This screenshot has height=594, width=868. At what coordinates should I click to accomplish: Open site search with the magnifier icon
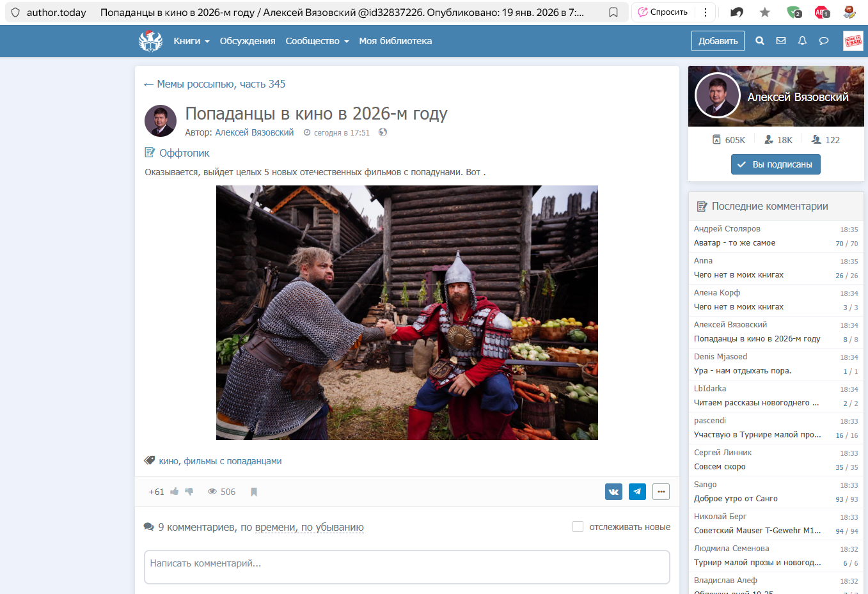(760, 41)
